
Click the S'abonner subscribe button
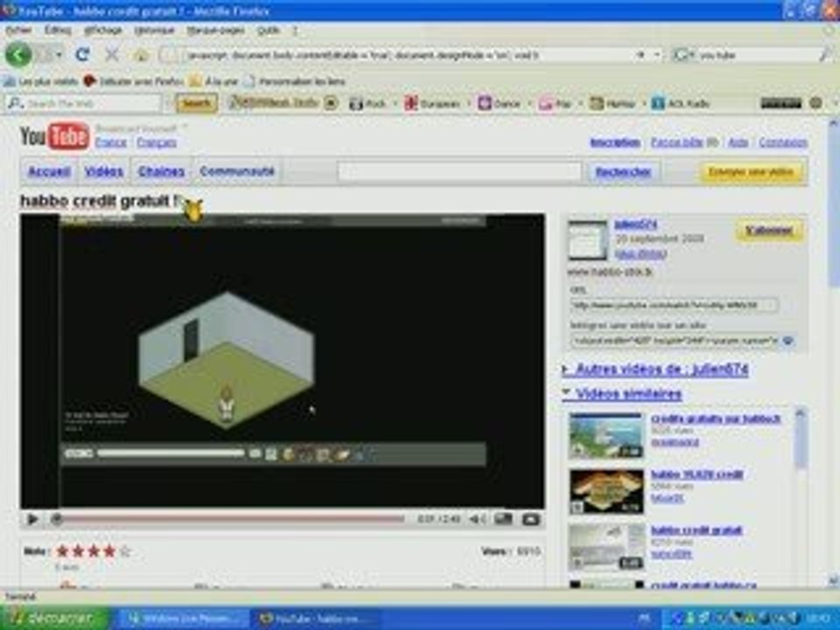[x=769, y=230]
